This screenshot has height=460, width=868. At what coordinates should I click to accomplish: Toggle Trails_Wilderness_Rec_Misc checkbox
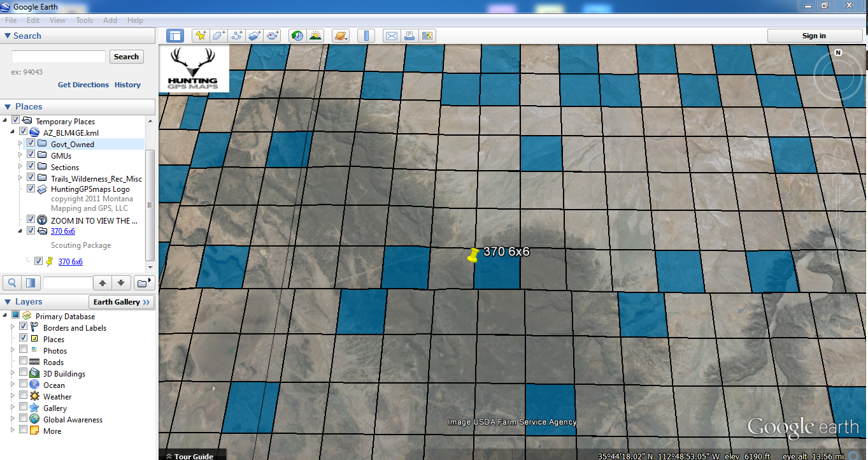click(x=30, y=178)
